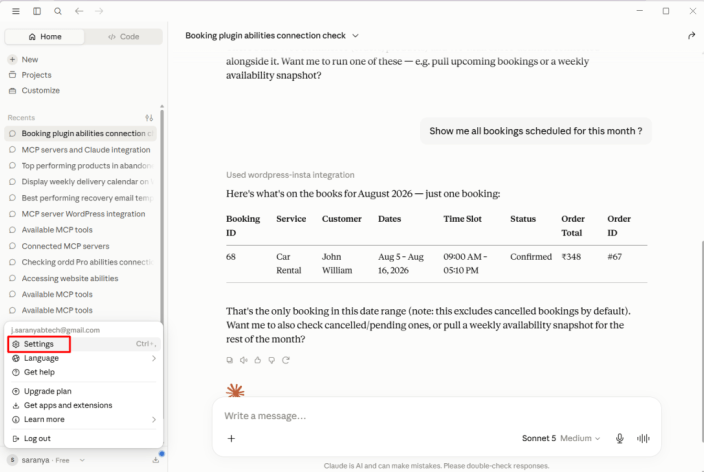
Task: Open chat Accessing website abilities
Action: 81,278
